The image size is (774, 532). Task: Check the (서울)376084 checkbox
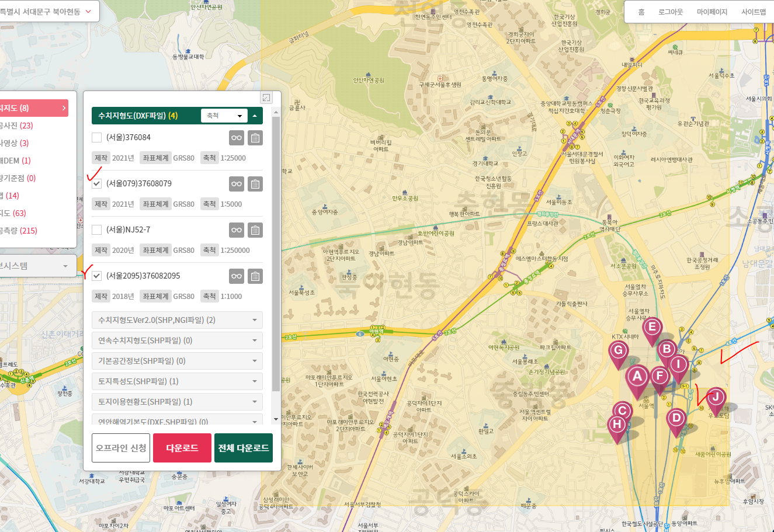click(x=97, y=138)
